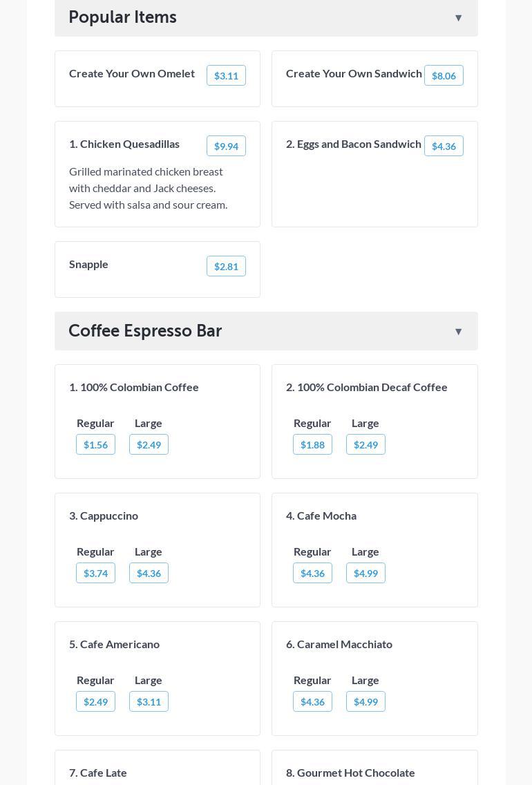Collapse the Coffee Espresso Bar section arrow
This screenshot has height=785, width=532.
pyautogui.click(x=458, y=332)
